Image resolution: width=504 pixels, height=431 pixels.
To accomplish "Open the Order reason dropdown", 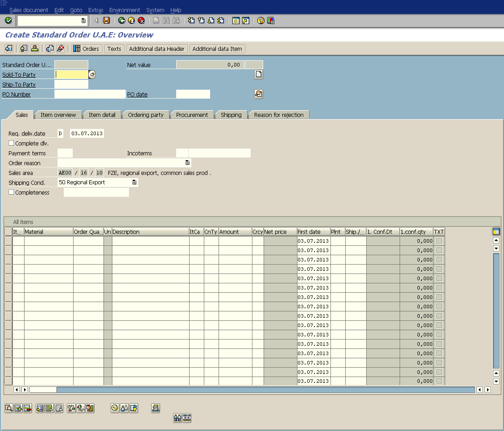I will tap(186, 163).
